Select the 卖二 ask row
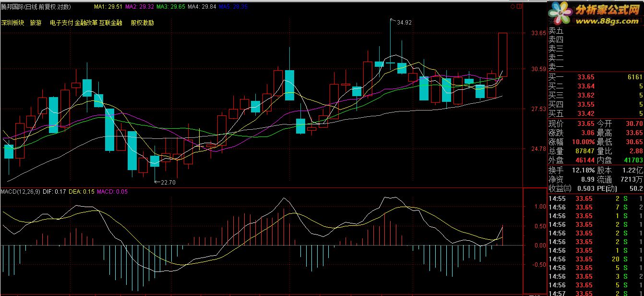 pos(596,58)
